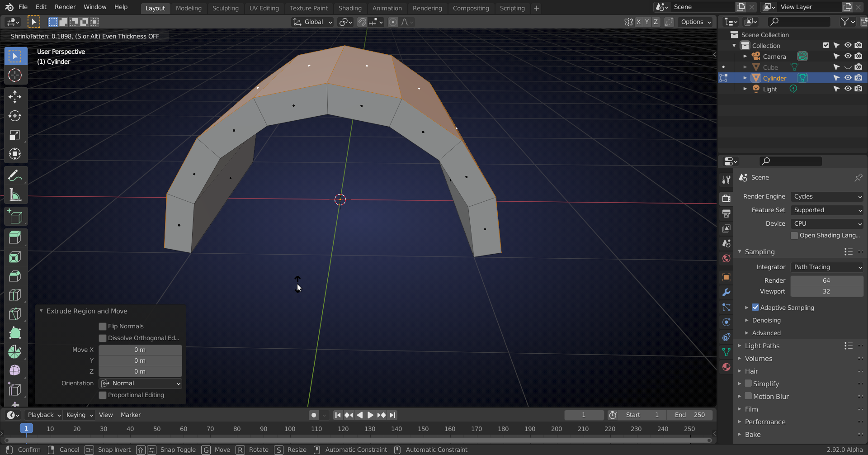Switch to the Shading workspace tab

[x=350, y=8]
